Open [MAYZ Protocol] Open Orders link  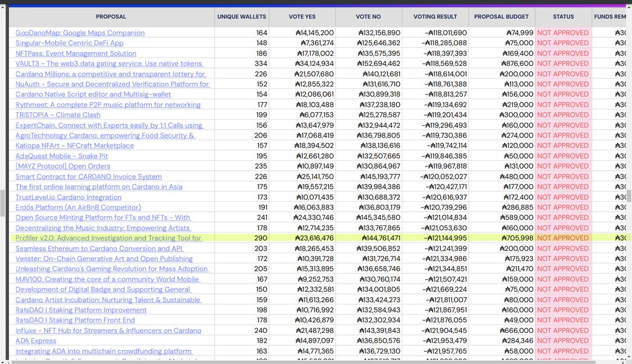pos(64,166)
